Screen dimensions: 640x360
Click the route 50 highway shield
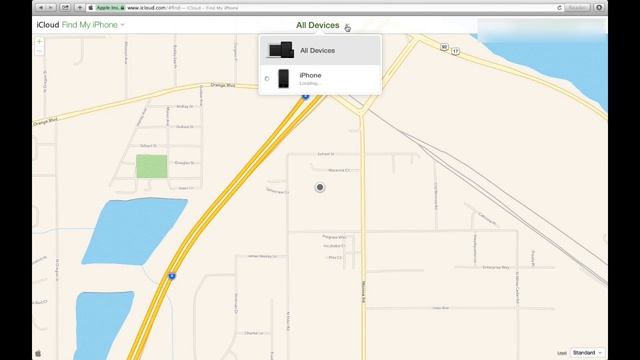(444, 47)
